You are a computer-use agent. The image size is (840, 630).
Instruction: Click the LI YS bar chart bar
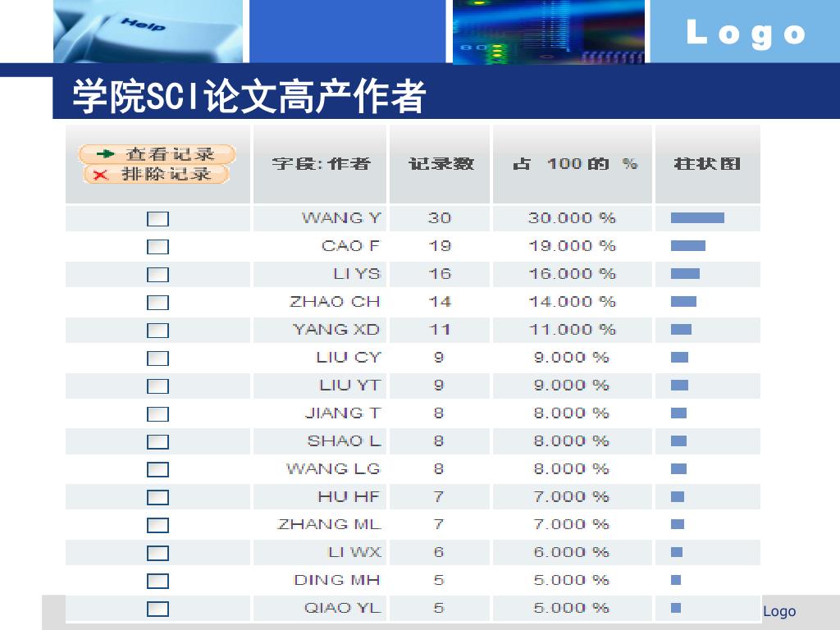685,273
